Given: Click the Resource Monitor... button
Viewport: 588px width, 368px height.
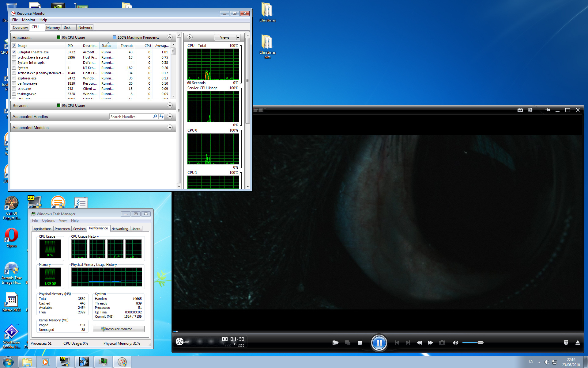Looking at the screenshot, I should pyautogui.click(x=119, y=329).
